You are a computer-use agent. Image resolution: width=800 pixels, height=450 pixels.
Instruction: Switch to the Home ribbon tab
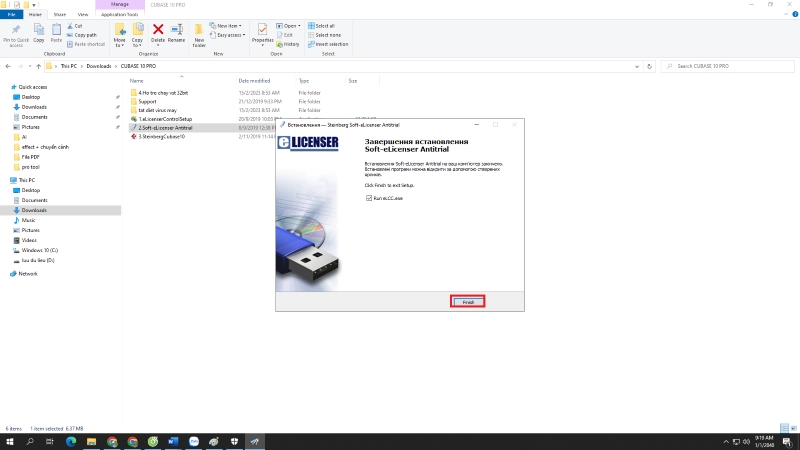[x=35, y=14]
